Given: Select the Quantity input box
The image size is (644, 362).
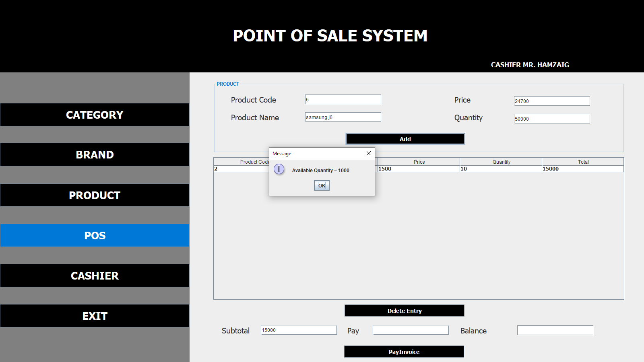Looking at the screenshot, I should pos(551,119).
